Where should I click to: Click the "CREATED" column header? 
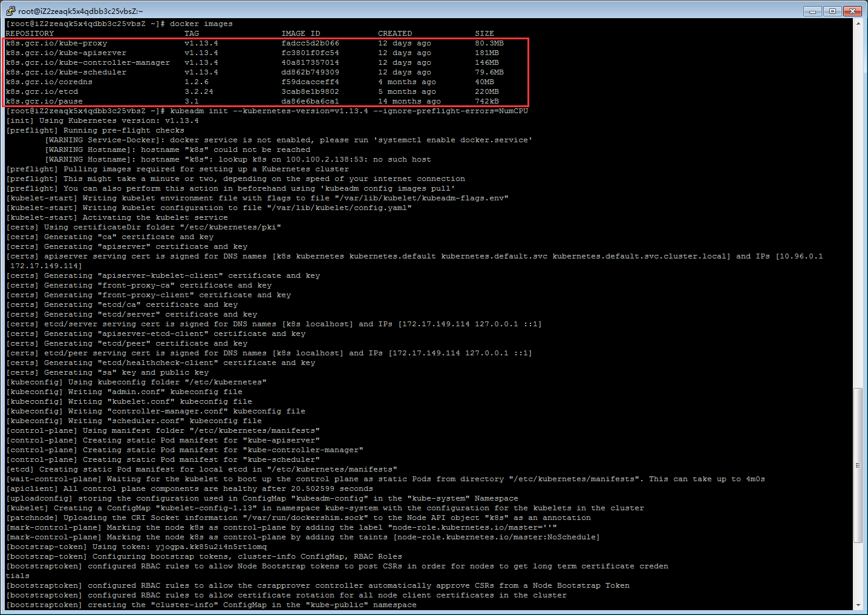(x=395, y=33)
